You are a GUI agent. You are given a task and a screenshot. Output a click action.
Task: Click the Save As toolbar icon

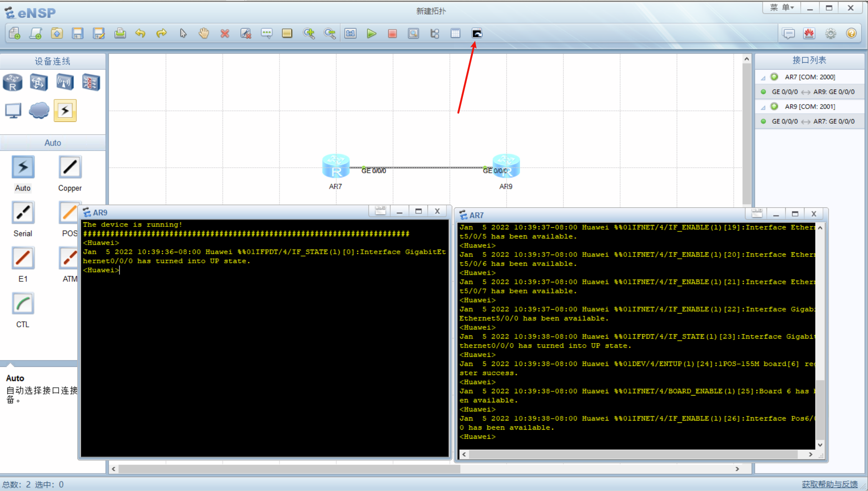(99, 33)
